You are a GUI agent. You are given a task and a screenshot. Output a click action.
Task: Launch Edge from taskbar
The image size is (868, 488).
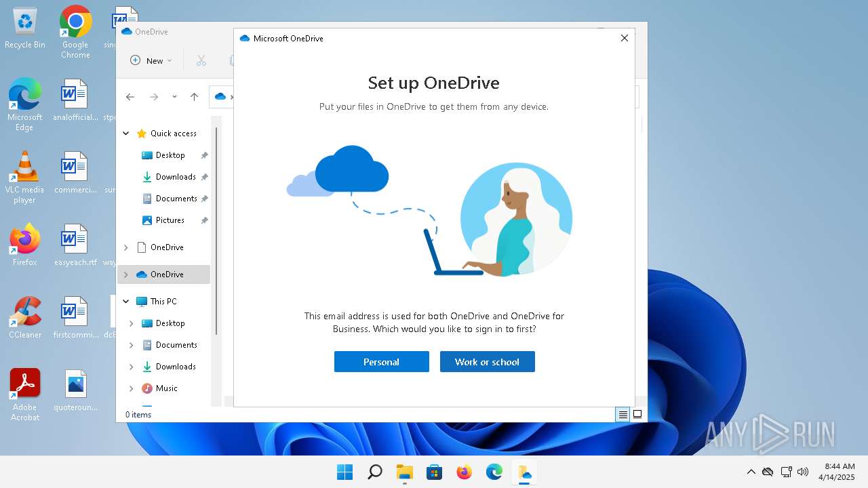494,472
